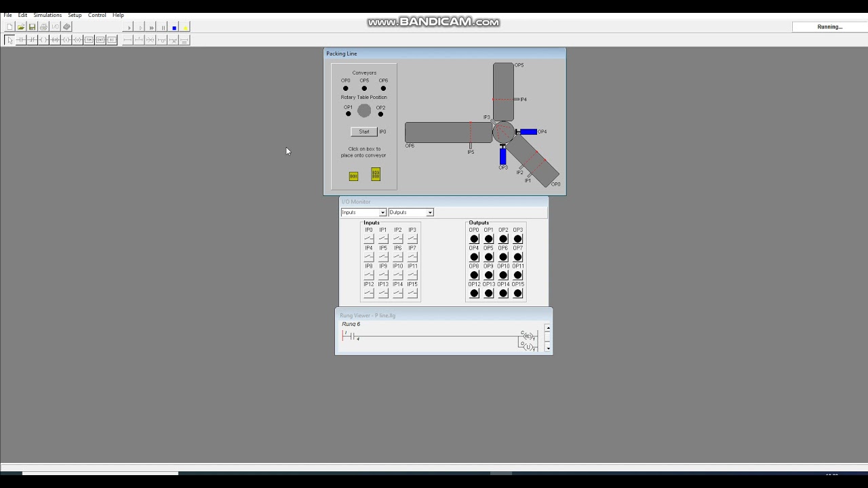Toggle input switch IP3
The image size is (868, 488).
pos(412,239)
